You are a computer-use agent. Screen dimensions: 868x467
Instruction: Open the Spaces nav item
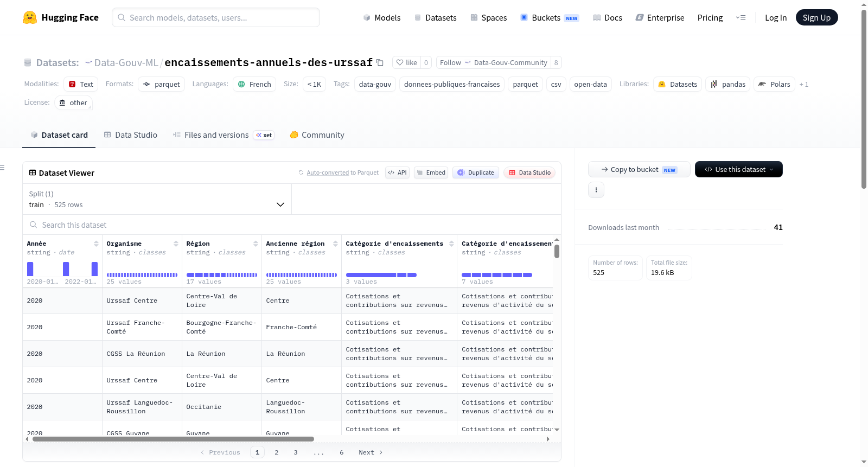(488, 17)
